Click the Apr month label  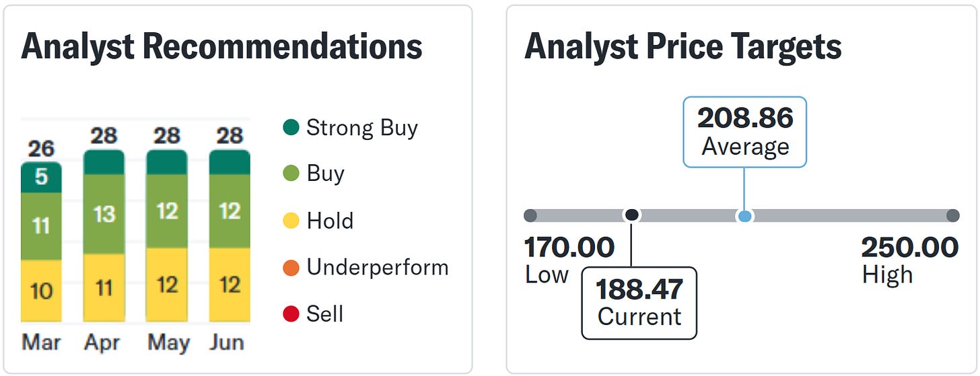pyautogui.click(x=103, y=342)
